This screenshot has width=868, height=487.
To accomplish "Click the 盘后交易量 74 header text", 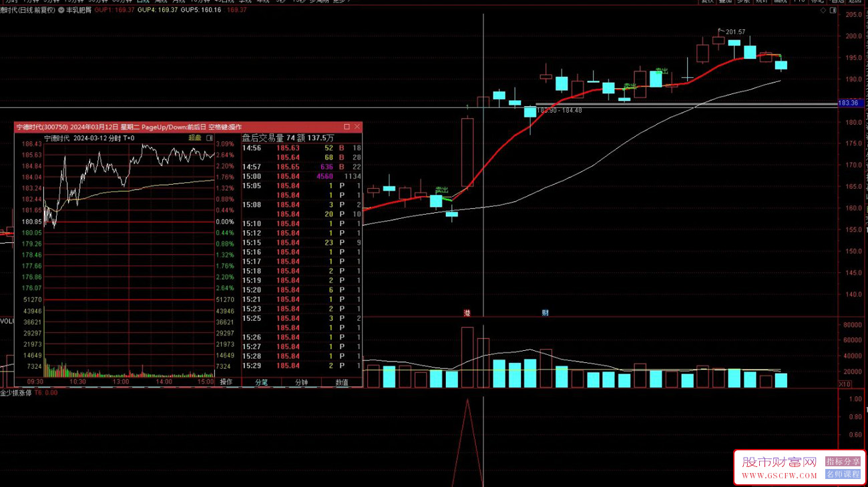I will click(x=268, y=138).
